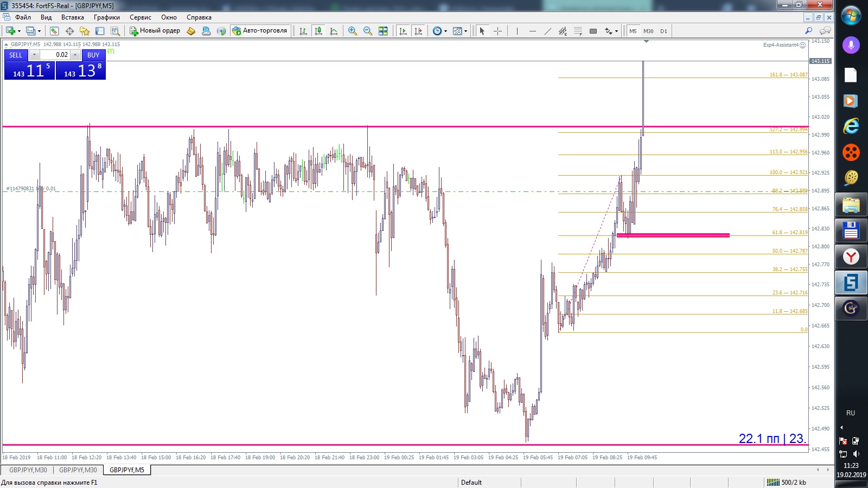Screen dimensions: 868x488
Task: Expand the arrows dropdown arrow
Action: click(x=616, y=31)
